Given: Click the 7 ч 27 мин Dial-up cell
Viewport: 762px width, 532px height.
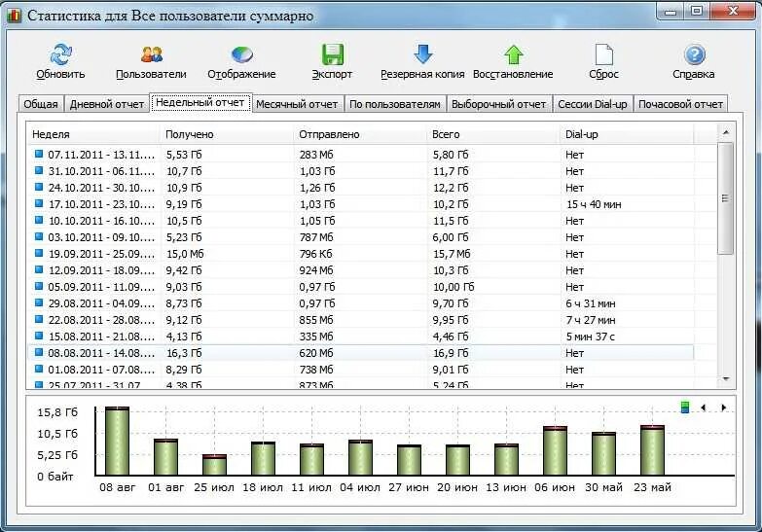Looking at the screenshot, I should coord(590,320).
